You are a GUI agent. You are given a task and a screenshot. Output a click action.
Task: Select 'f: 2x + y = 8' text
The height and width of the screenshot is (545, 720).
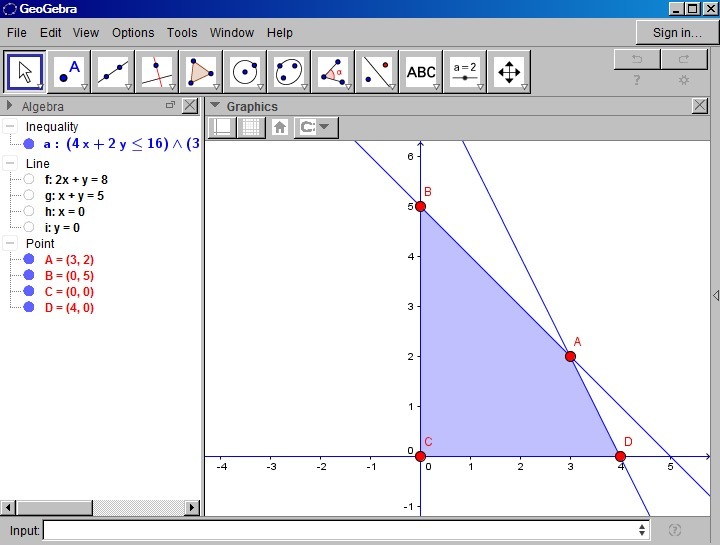click(76, 180)
